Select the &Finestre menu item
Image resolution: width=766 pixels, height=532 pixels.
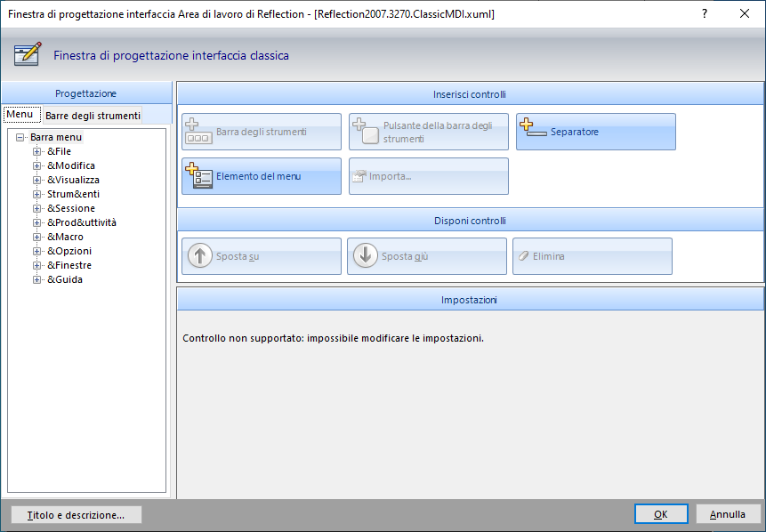pyautogui.click(x=69, y=265)
